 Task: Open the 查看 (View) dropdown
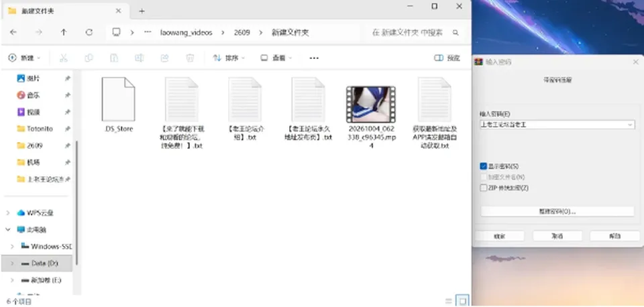276,58
